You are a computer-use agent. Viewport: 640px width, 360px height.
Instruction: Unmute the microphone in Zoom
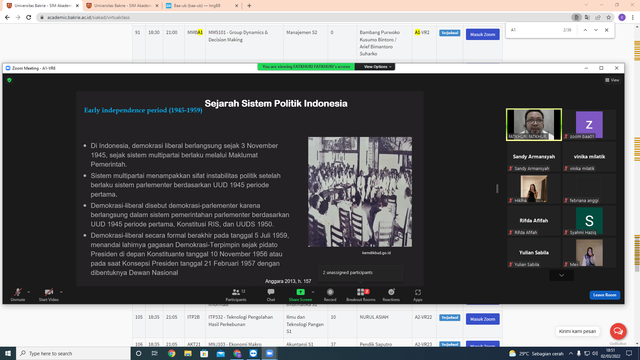tap(18, 294)
